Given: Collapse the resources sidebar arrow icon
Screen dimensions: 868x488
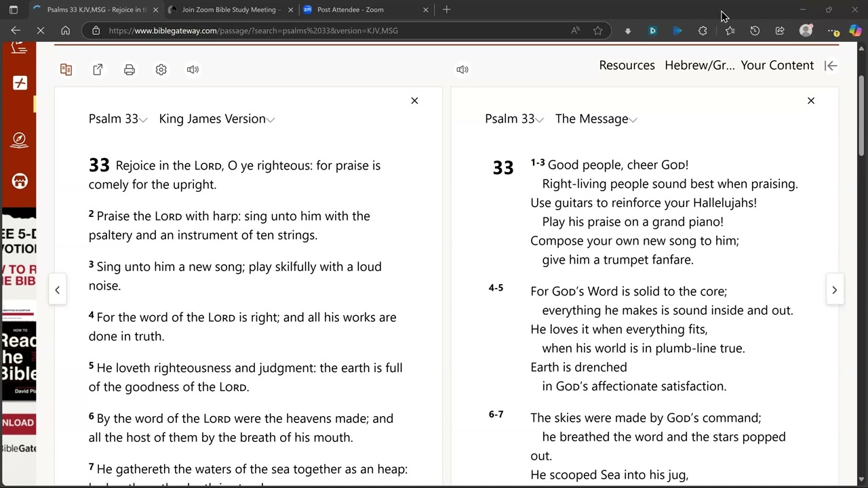Looking at the screenshot, I should tap(831, 66).
